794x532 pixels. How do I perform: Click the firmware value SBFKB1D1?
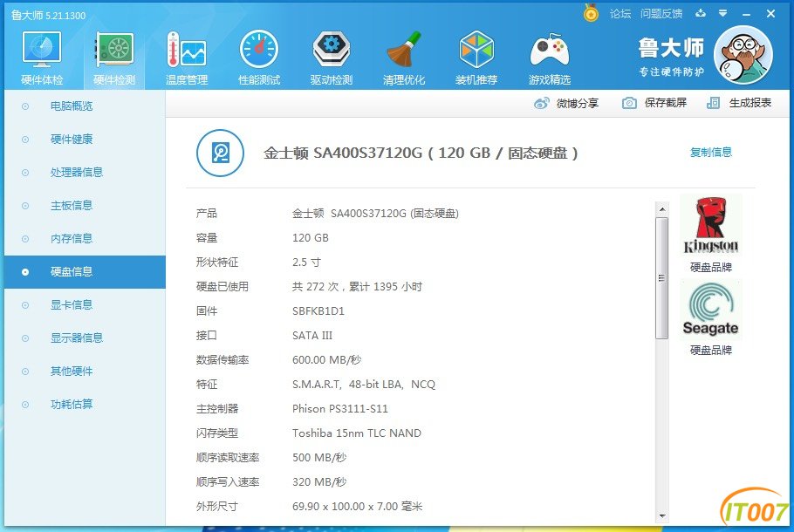[318, 310]
